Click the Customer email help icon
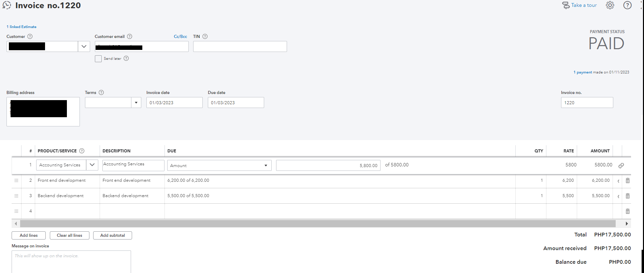The width and height of the screenshot is (644, 273). (130, 37)
